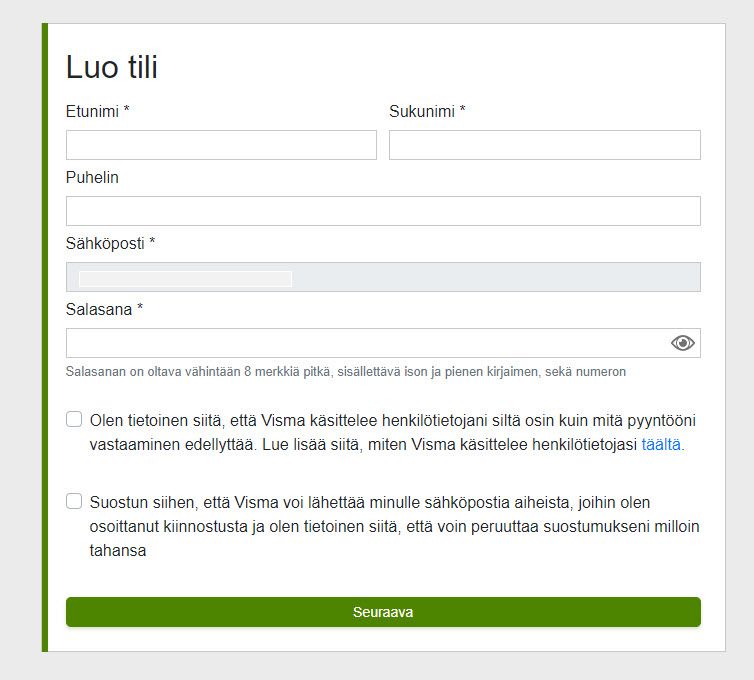The width and height of the screenshot is (754, 680).
Task: Click the Sähköposti label text
Action: (x=110, y=243)
